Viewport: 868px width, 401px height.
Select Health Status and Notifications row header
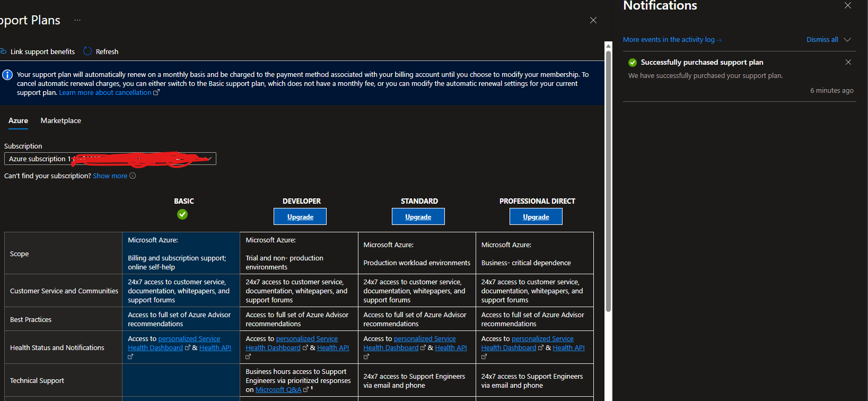point(63,347)
